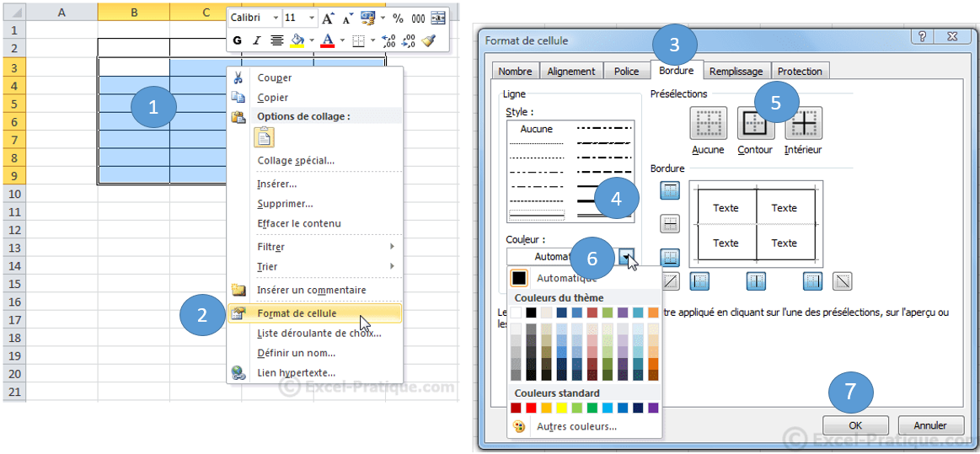Click the Paste option clipboard icon

265,136
